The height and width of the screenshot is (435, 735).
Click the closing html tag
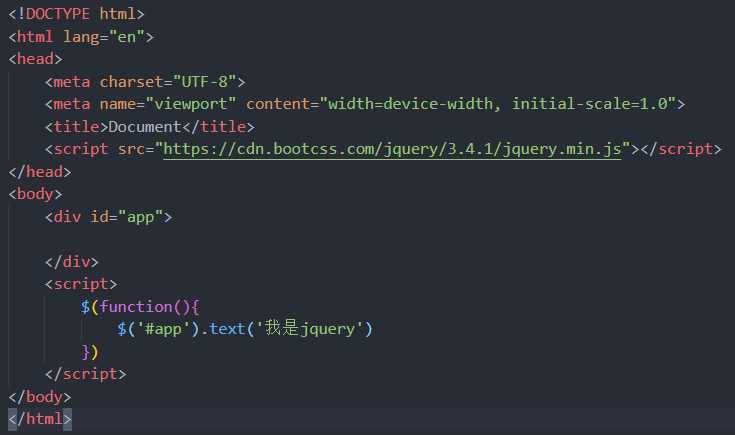40,419
